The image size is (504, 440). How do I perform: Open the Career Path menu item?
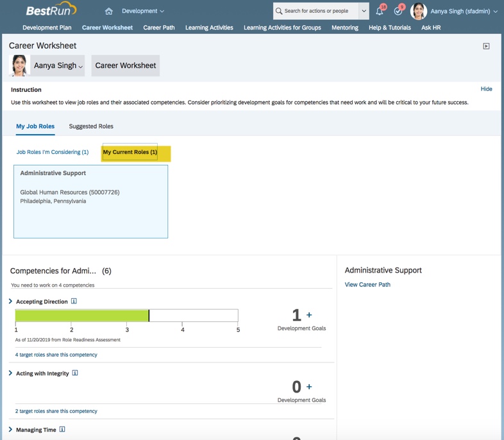click(x=159, y=28)
